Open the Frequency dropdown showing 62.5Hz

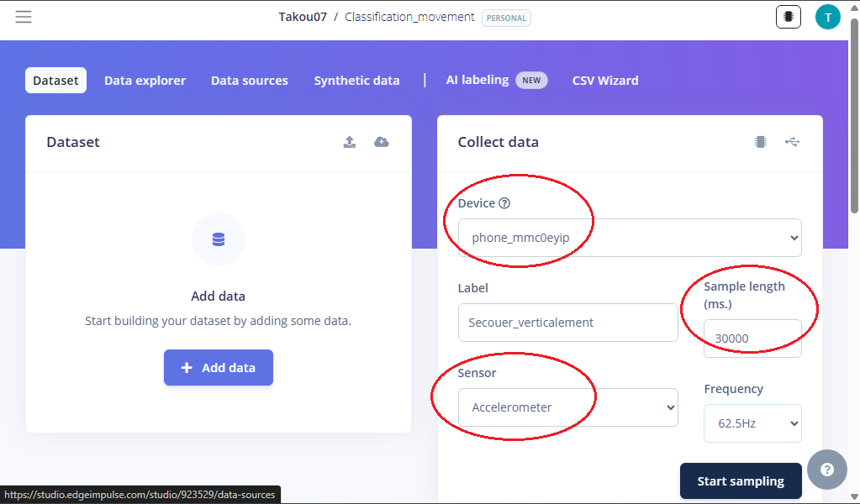(x=752, y=423)
